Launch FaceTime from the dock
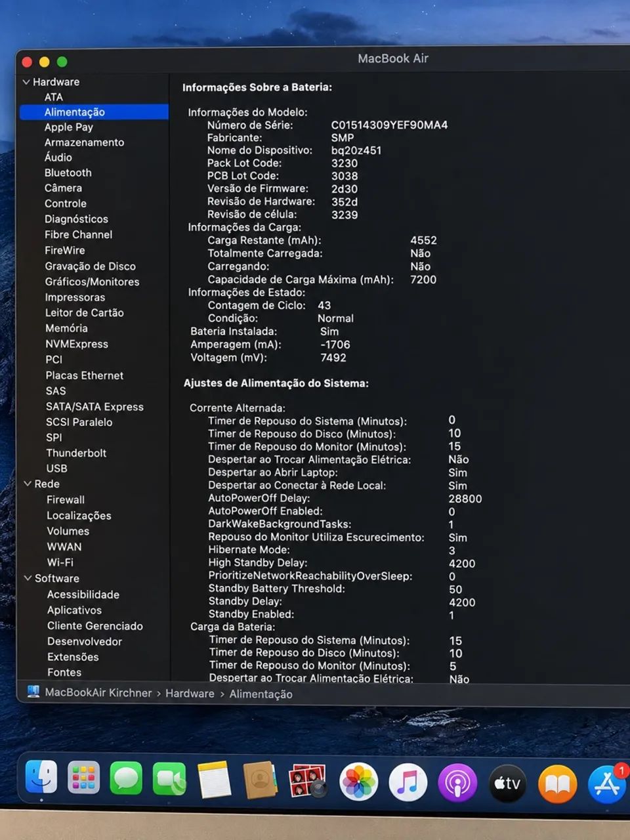 pyautogui.click(x=169, y=780)
